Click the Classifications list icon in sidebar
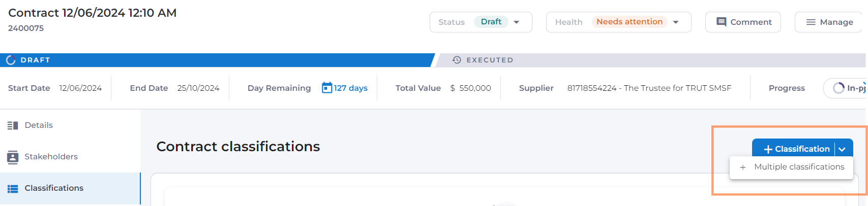 click(13, 188)
